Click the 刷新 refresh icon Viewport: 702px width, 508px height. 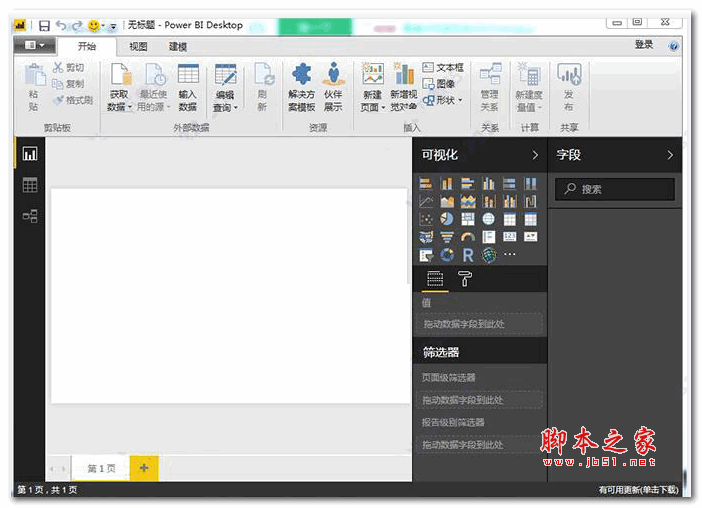[263, 88]
